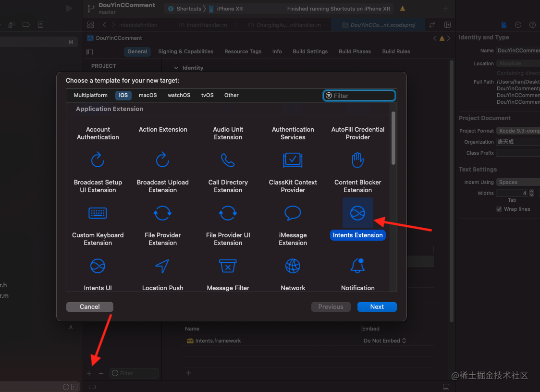Select the Intents Extension label

tap(357, 235)
